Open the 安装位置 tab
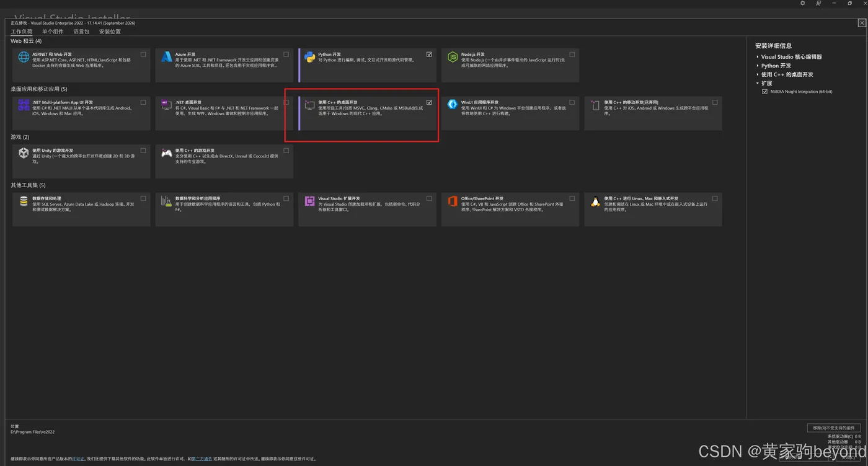Image resolution: width=868 pixels, height=466 pixels. click(110, 32)
